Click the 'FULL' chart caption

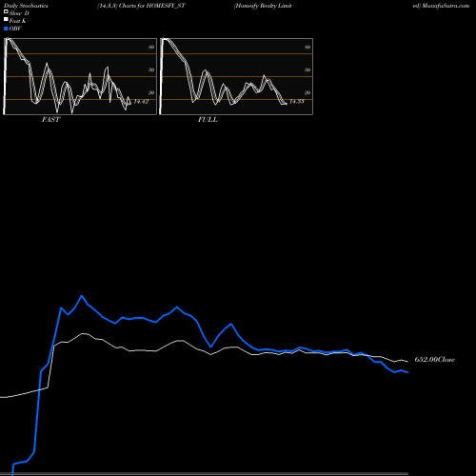pos(208,119)
